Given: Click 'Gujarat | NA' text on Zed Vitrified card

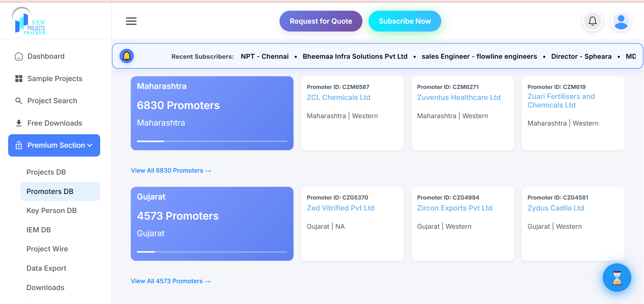Looking at the screenshot, I should pos(326,226).
